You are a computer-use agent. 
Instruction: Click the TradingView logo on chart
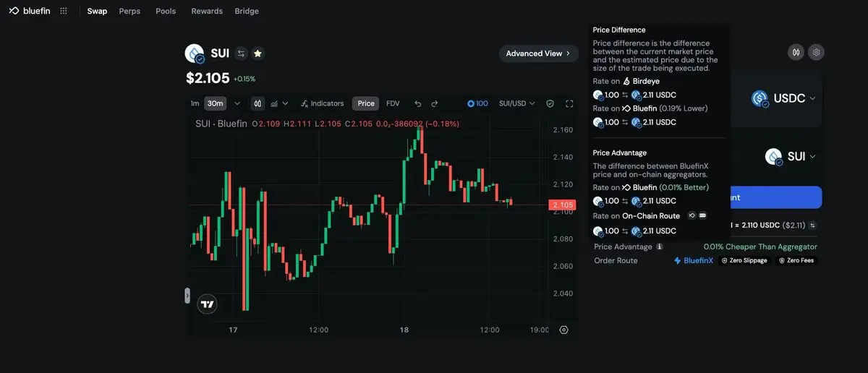pos(207,304)
